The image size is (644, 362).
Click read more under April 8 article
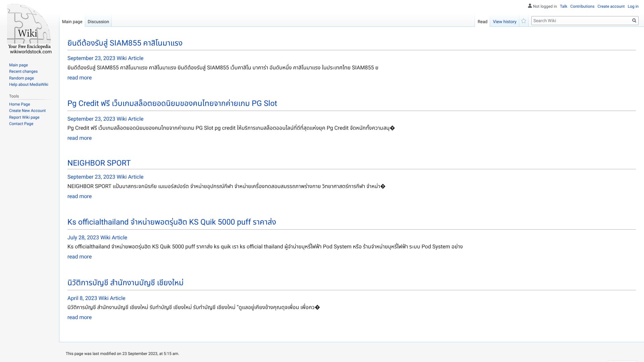79,317
